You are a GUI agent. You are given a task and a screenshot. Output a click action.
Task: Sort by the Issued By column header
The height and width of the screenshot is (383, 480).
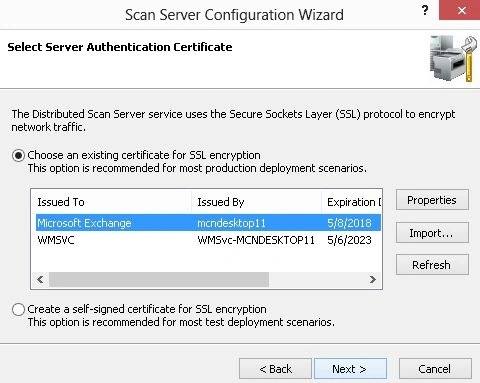point(257,202)
